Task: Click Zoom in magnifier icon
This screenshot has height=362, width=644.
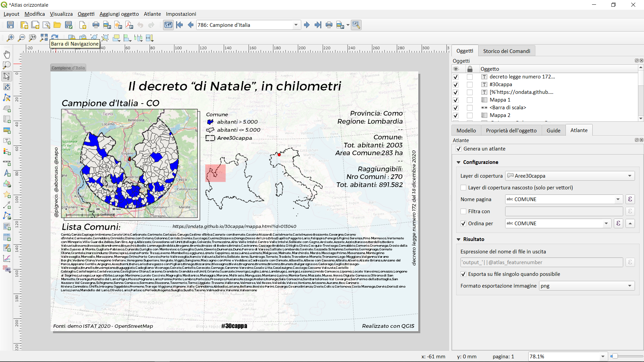Action: click(10, 38)
